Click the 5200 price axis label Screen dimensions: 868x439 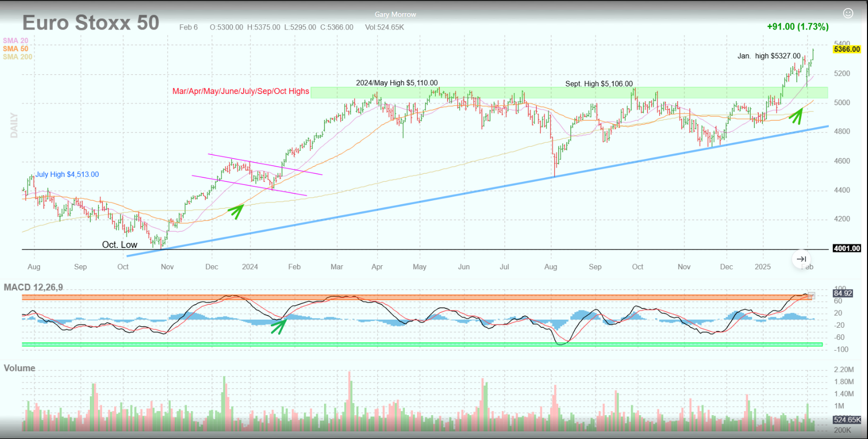[842, 74]
